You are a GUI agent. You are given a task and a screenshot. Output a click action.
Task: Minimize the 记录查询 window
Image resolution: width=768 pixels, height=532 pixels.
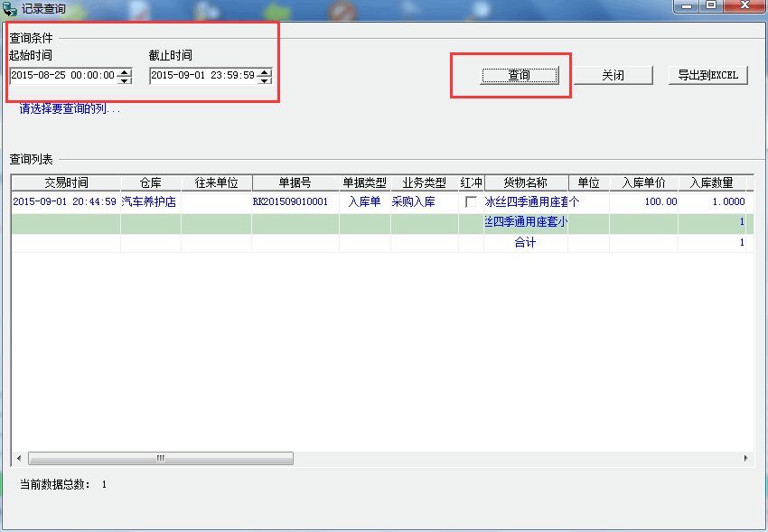pyautogui.click(x=687, y=5)
